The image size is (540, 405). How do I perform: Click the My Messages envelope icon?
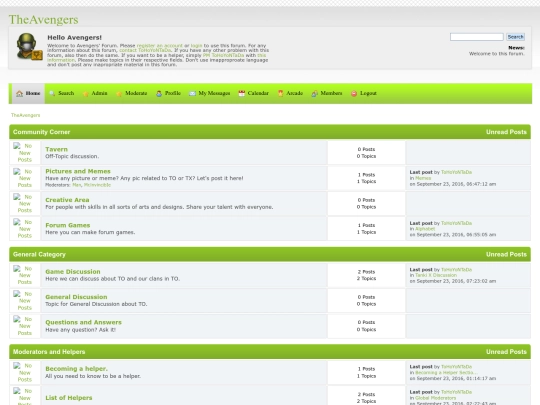coord(192,93)
